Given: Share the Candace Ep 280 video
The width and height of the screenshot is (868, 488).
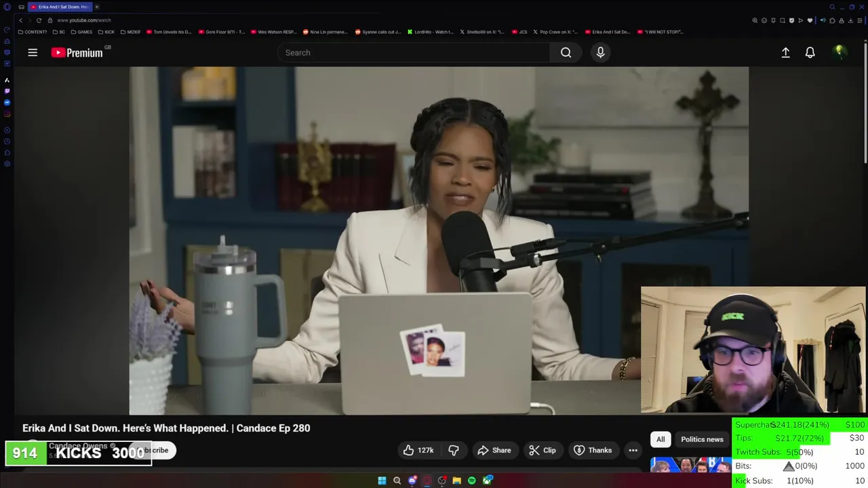Looking at the screenshot, I should (x=494, y=450).
